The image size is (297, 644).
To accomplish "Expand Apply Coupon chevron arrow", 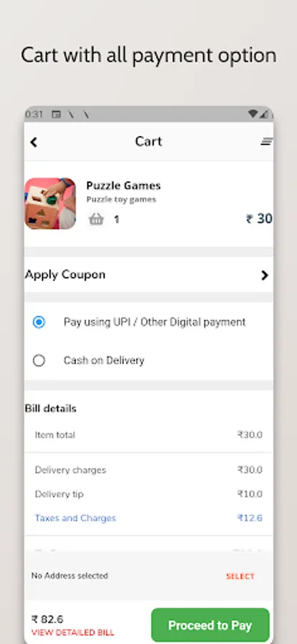I will (265, 275).
